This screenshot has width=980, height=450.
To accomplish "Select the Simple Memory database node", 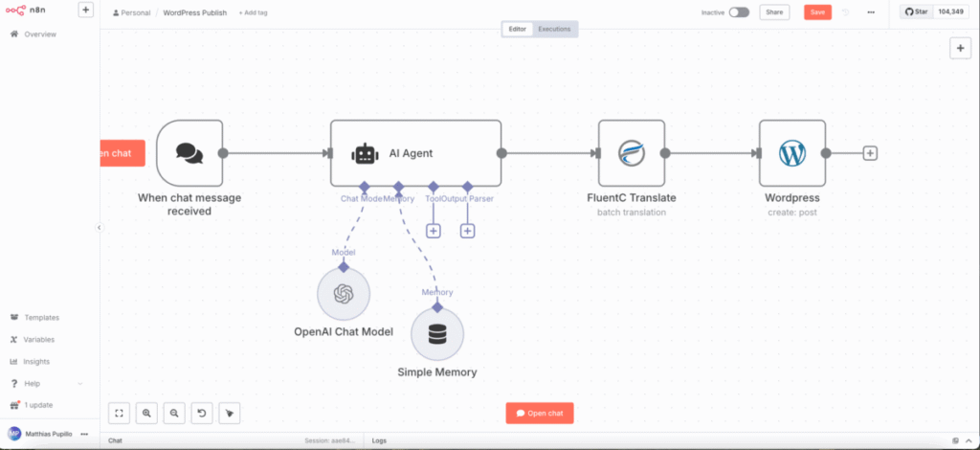I will click(x=437, y=334).
